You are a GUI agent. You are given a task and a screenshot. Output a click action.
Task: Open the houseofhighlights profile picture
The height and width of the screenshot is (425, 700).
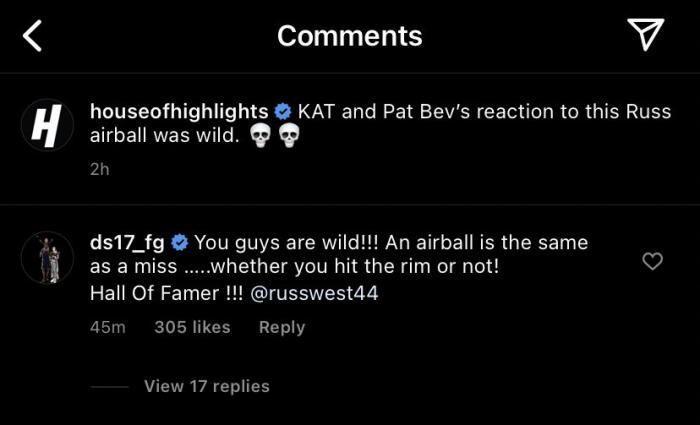47,126
